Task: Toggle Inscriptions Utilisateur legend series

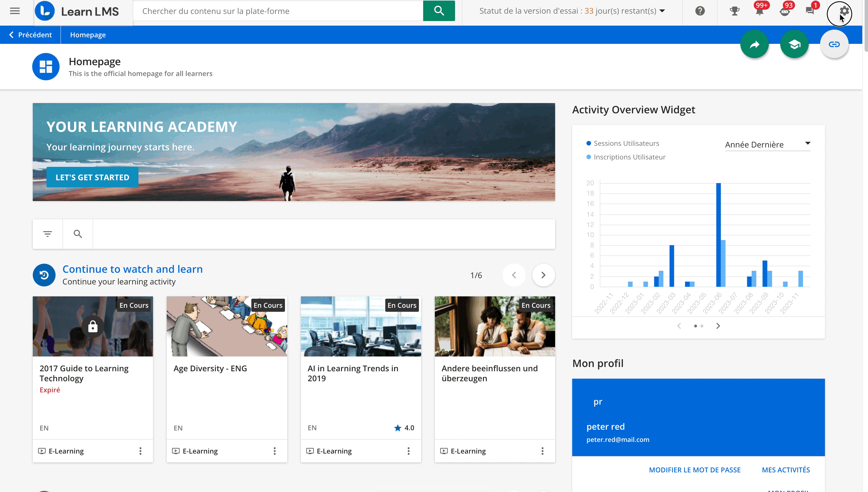Action: (x=629, y=157)
